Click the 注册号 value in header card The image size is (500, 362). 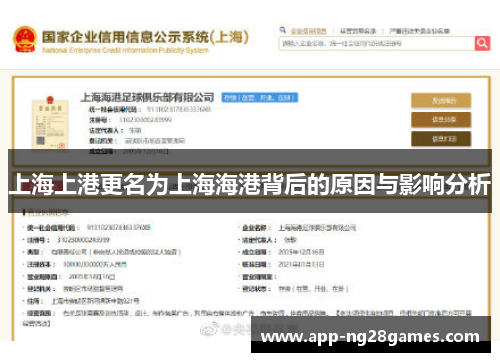point(145,120)
